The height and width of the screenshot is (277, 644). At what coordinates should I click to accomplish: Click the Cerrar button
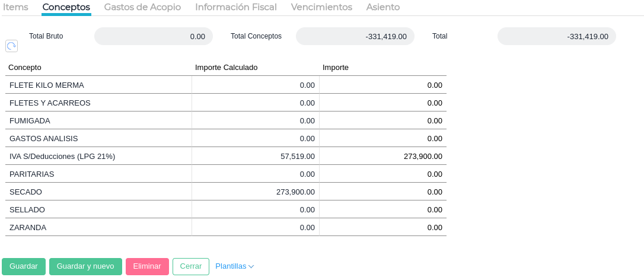tap(190, 266)
